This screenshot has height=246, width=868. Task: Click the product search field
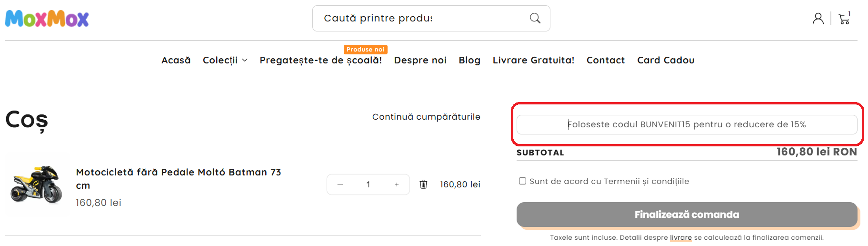pyautogui.click(x=419, y=18)
